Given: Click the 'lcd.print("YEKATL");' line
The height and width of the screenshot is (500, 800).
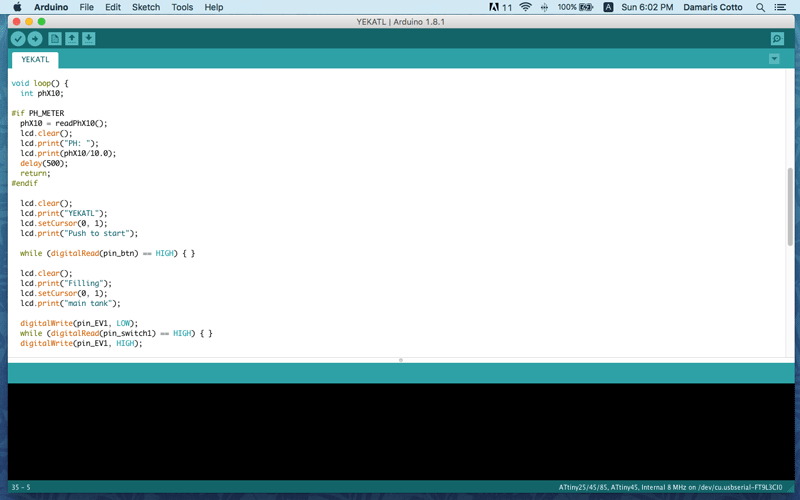Looking at the screenshot, I should point(64,213).
